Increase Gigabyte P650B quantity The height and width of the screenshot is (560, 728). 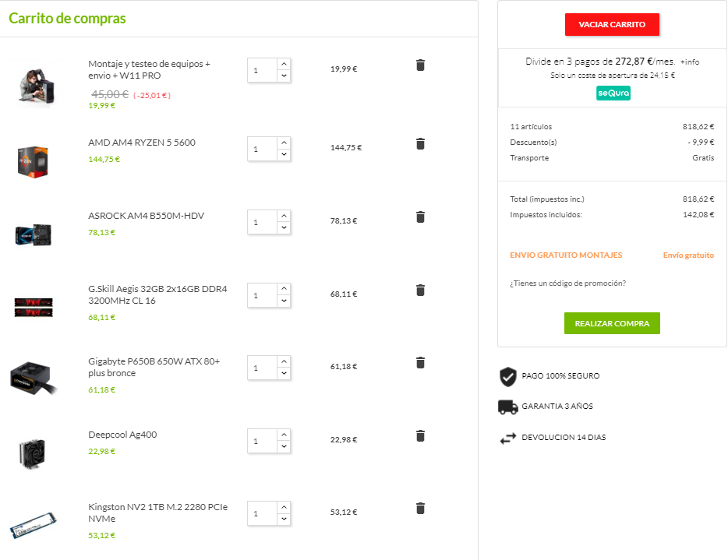(284, 362)
